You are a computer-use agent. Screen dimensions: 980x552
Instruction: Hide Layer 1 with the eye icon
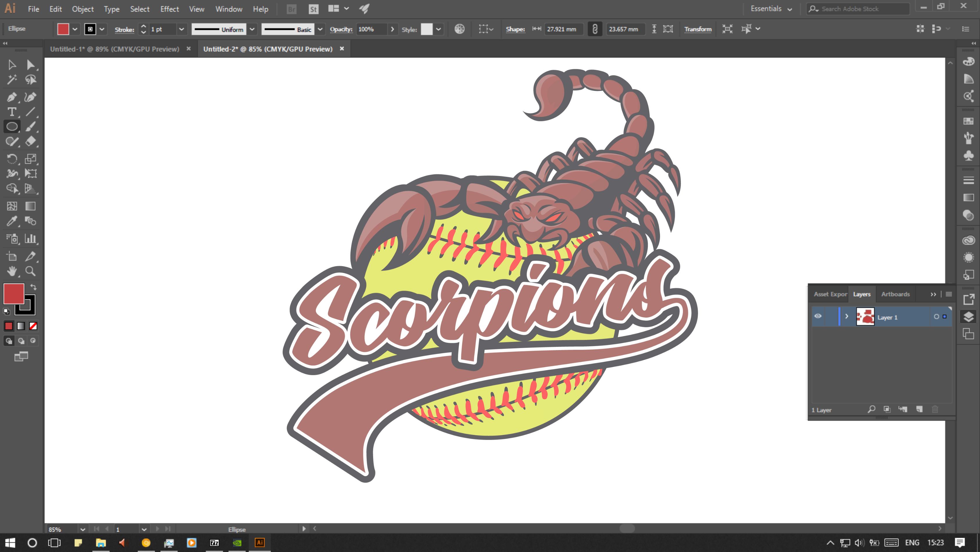[x=818, y=316]
